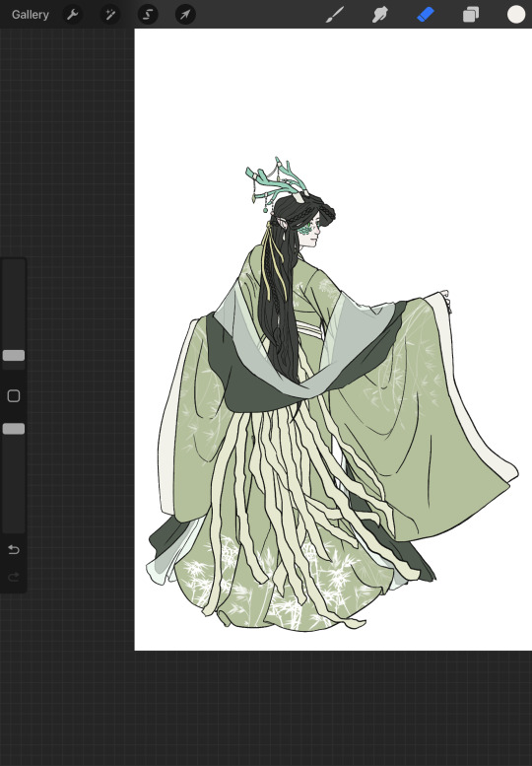This screenshot has height=766, width=532.
Task: Select the Eraser tool
Action: click(426, 15)
